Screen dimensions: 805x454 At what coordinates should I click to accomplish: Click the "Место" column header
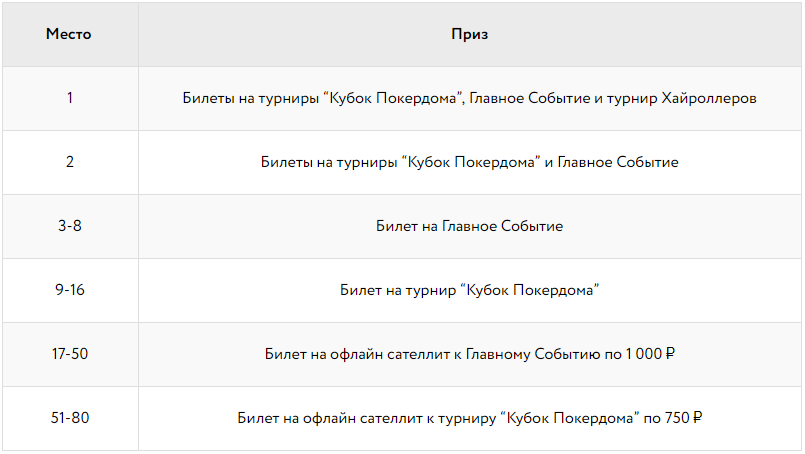click(x=69, y=34)
